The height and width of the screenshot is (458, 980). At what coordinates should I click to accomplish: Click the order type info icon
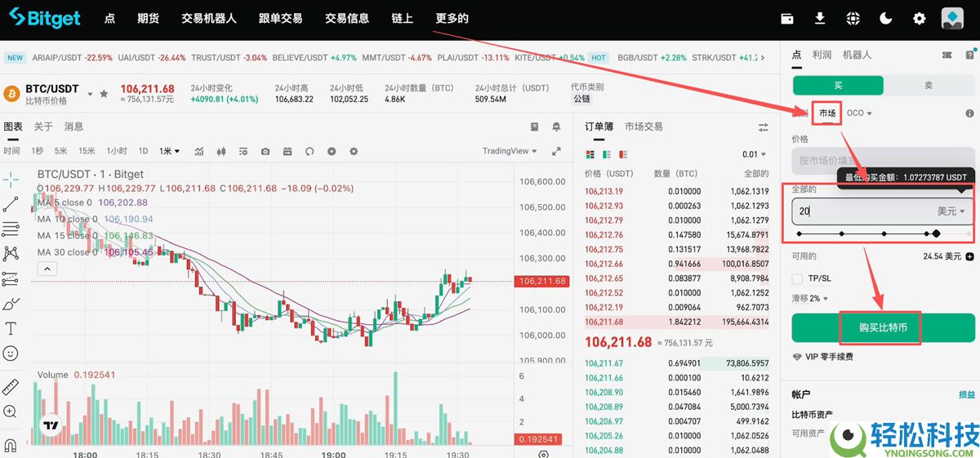[969, 113]
